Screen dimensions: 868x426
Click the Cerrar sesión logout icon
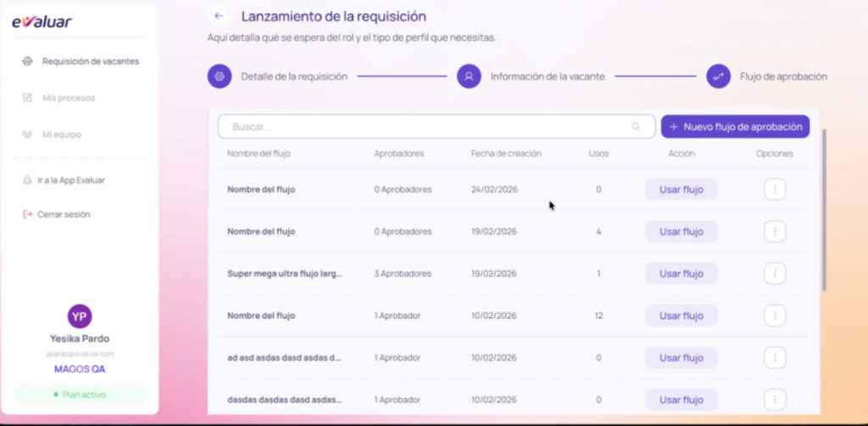pos(27,215)
